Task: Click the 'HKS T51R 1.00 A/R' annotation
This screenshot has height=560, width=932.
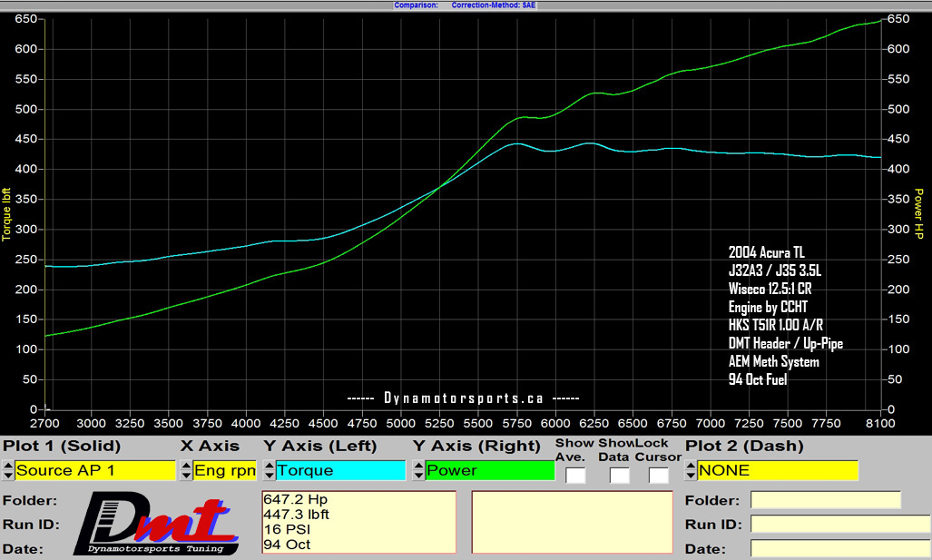Action: 776,325
